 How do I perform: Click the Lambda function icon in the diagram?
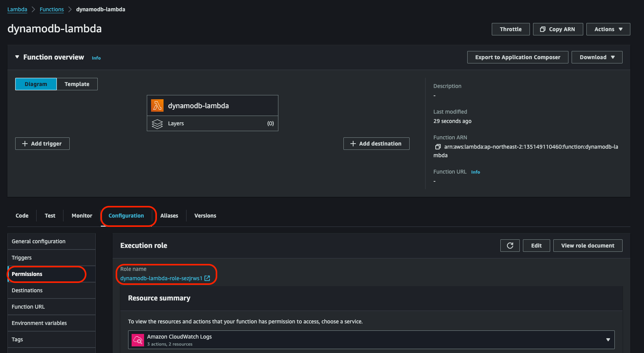[x=157, y=105]
